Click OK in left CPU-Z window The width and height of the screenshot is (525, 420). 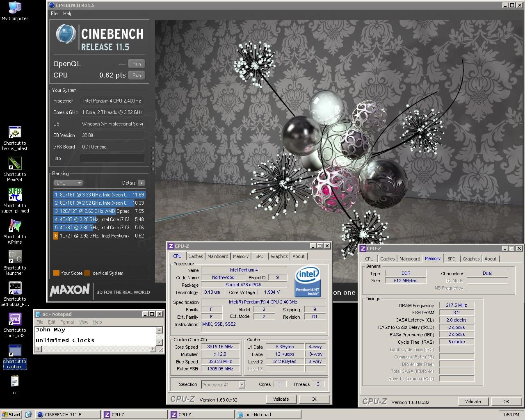coord(314,399)
